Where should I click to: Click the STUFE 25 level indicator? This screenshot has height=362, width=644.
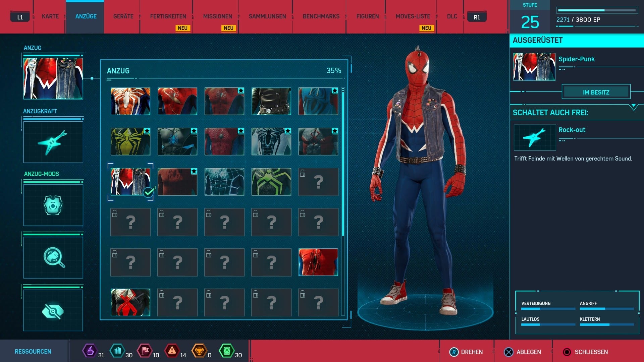[530, 17]
